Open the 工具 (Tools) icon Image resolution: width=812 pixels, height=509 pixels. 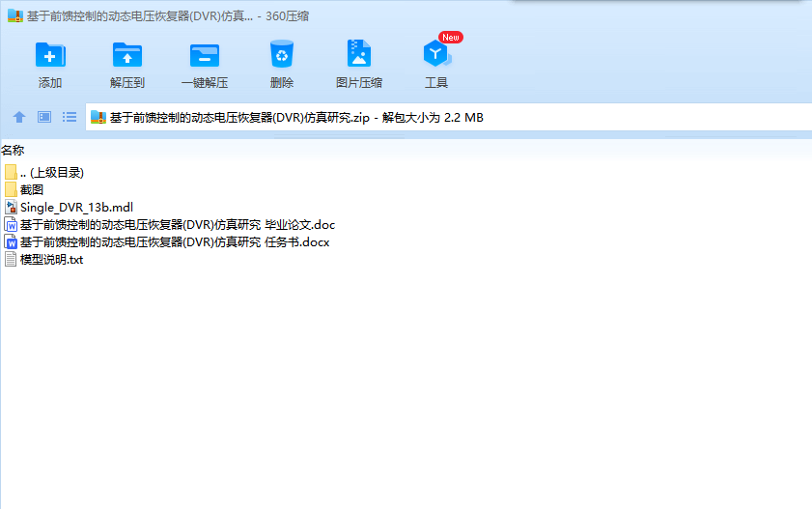pyautogui.click(x=436, y=54)
